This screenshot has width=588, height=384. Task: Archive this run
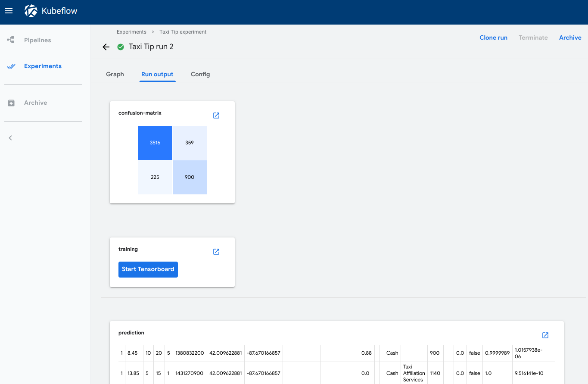click(x=570, y=37)
